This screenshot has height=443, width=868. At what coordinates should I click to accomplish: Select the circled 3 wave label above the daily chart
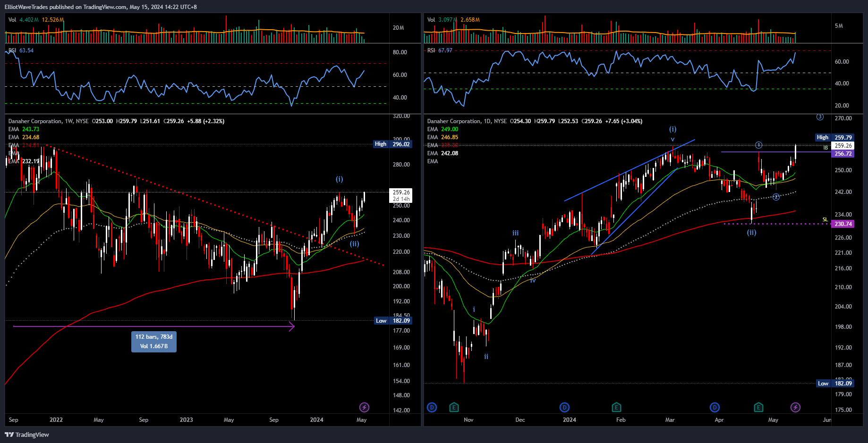(x=820, y=117)
